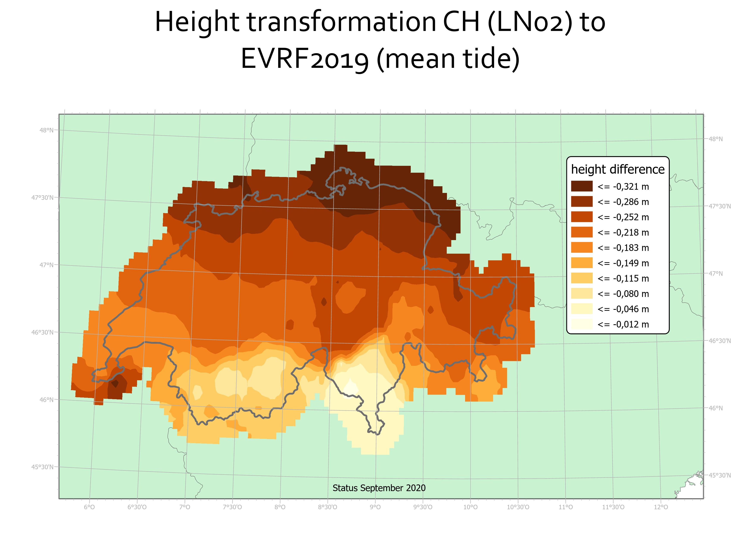
Task: Click the <= -0,046 m legend swatch
Action: click(x=581, y=309)
